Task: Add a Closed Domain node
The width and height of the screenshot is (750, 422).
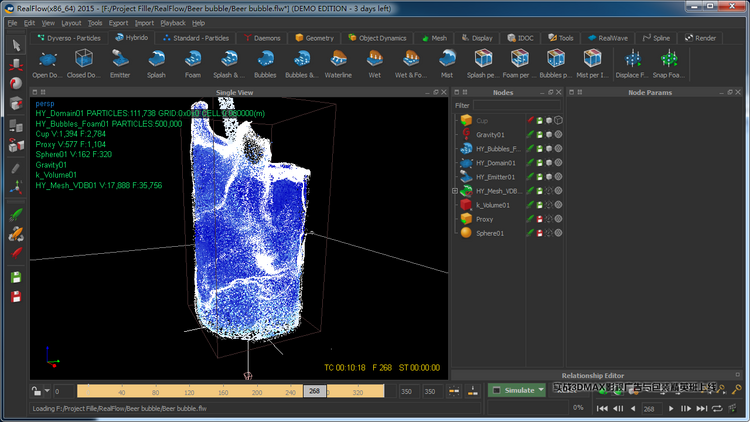Action: click(84, 64)
